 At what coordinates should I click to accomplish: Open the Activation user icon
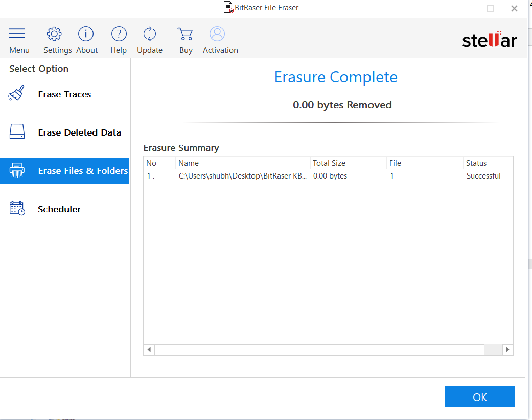[218, 34]
